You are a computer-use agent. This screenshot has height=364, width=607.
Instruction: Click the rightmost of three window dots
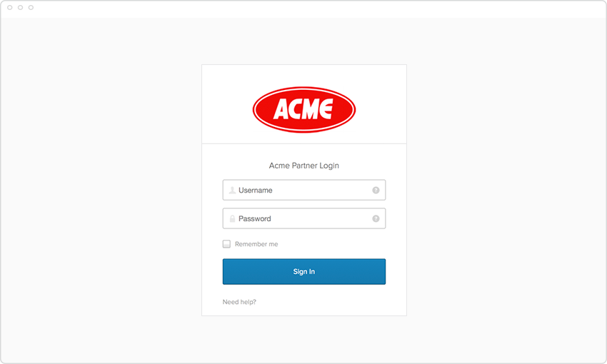[x=31, y=7]
